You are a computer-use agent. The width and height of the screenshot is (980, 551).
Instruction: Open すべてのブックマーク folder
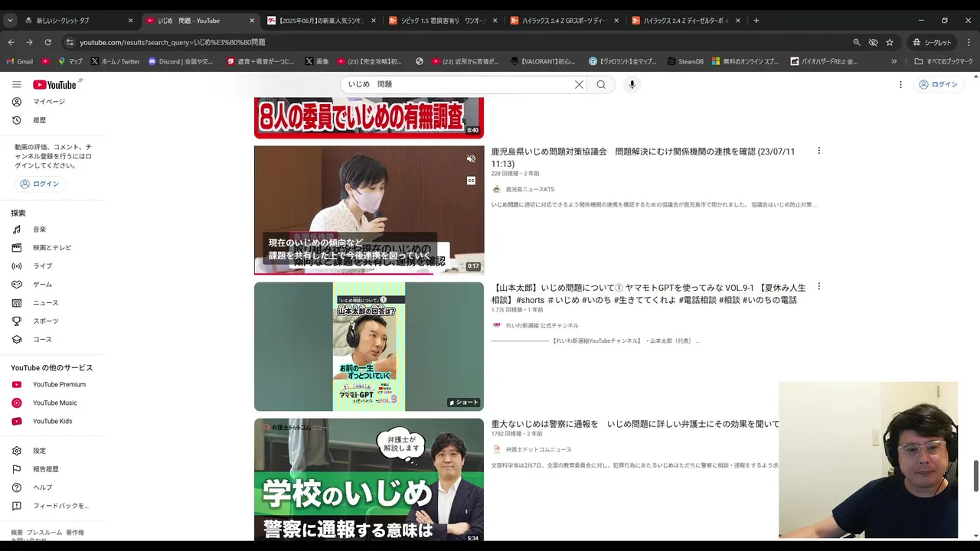pos(943,61)
